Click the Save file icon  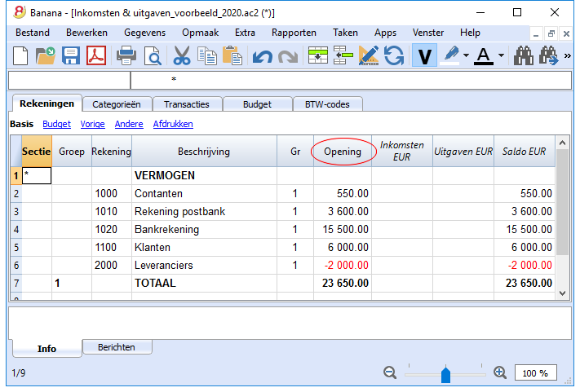(71, 55)
